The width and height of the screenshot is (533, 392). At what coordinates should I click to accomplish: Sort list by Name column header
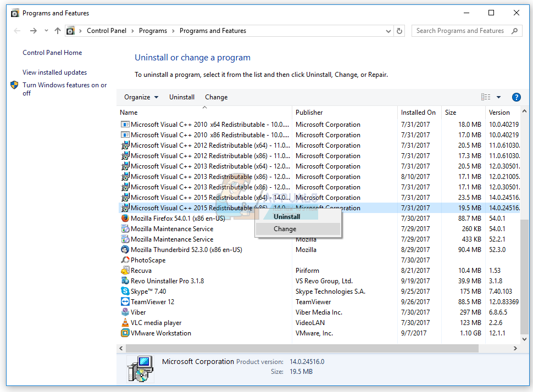(204, 113)
